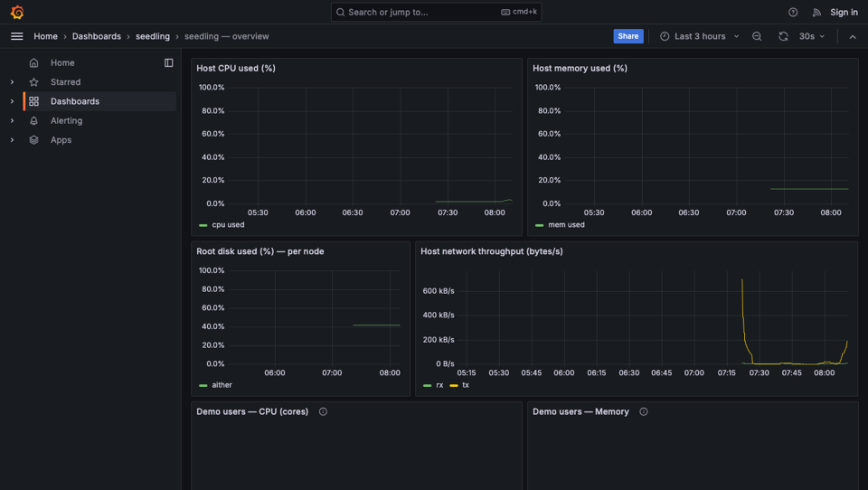Image resolution: width=868 pixels, height=490 pixels.
Task: Click info icon beside Demo users CPU title
Action: click(x=323, y=411)
